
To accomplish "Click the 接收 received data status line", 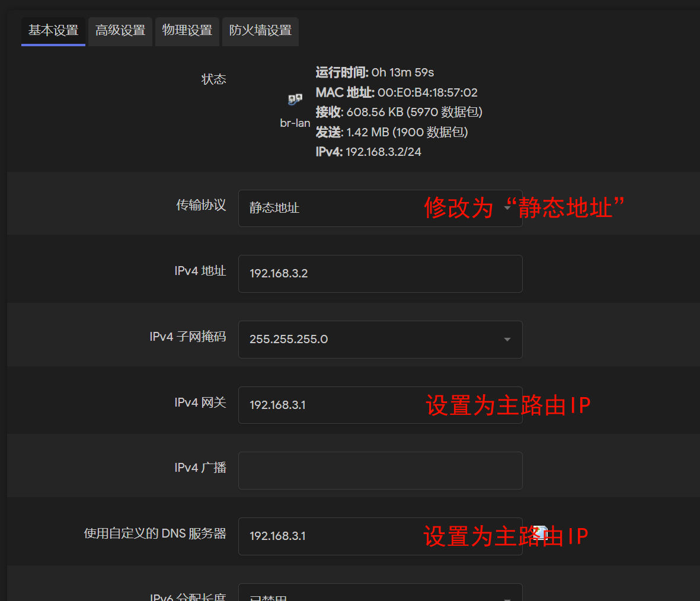I will tap(398, 112).
